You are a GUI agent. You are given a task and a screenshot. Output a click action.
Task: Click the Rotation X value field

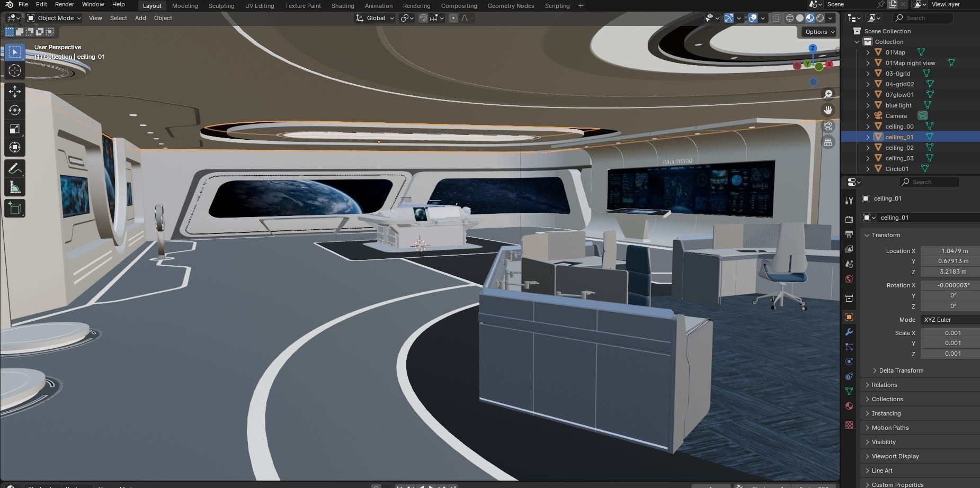coord(950,285)
